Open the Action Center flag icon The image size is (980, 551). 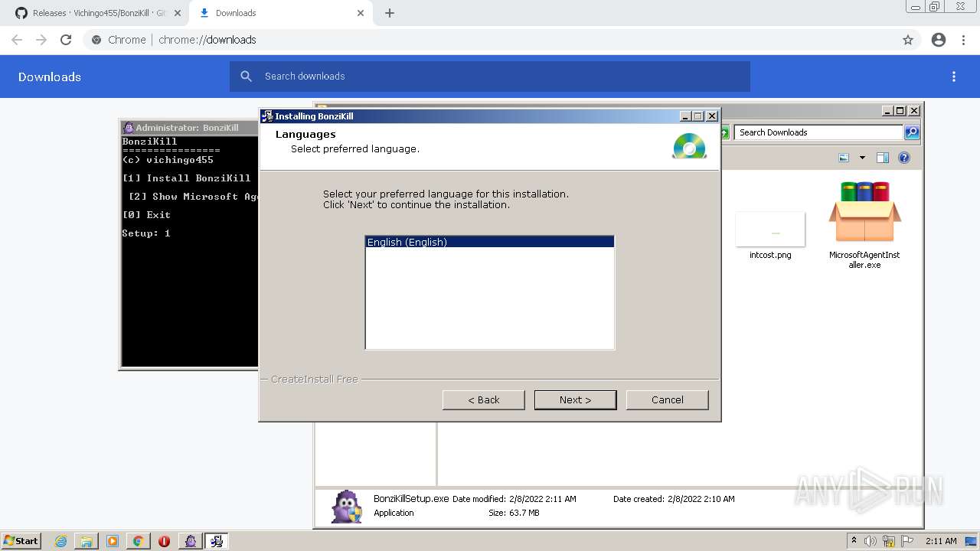pos(907,541)
